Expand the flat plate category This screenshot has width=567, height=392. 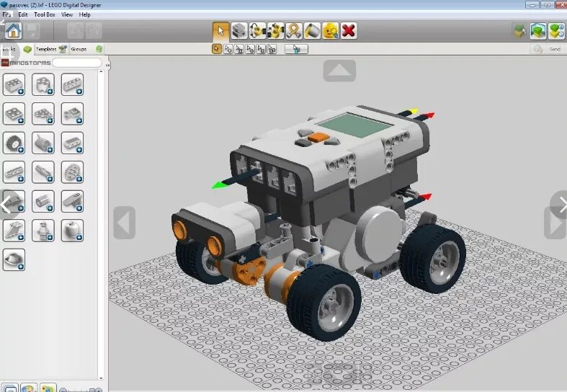14,114
